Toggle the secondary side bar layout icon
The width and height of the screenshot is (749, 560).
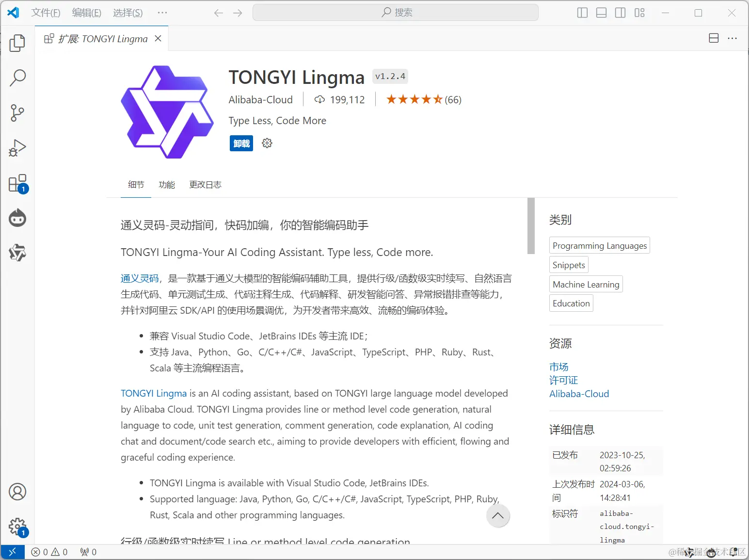[x=621, y=13]
